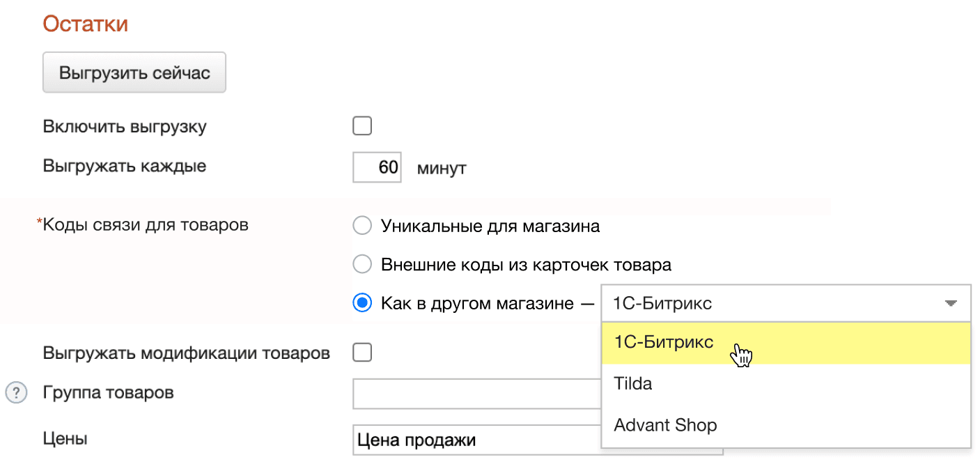Select the 'Как в другом магазине' radio button

361,303
